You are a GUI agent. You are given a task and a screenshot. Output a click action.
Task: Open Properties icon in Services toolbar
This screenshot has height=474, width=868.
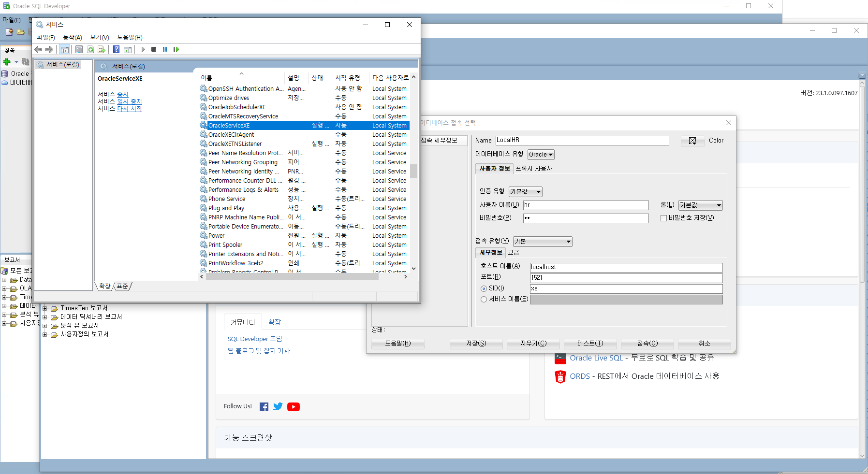coord(79,49)
